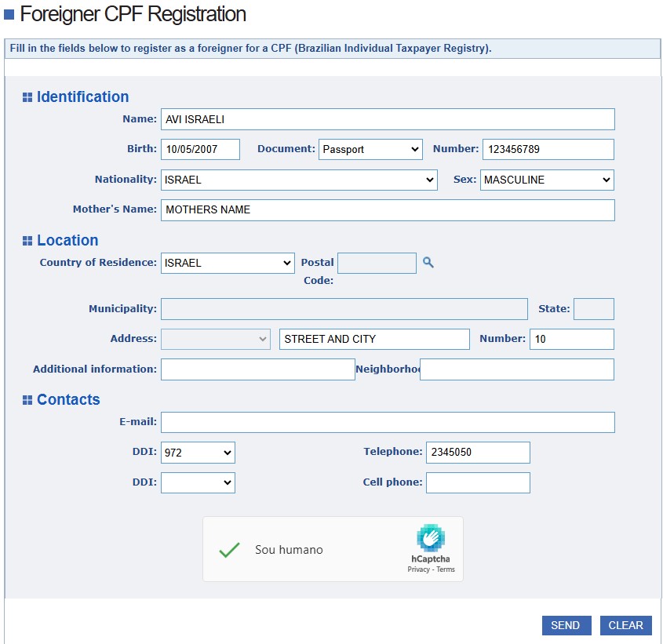This screenshot has height=644, width=663.
Task: Toggle the Sou humano captcha checkmark
Action: pyautogui.click(x=229, y=550)
